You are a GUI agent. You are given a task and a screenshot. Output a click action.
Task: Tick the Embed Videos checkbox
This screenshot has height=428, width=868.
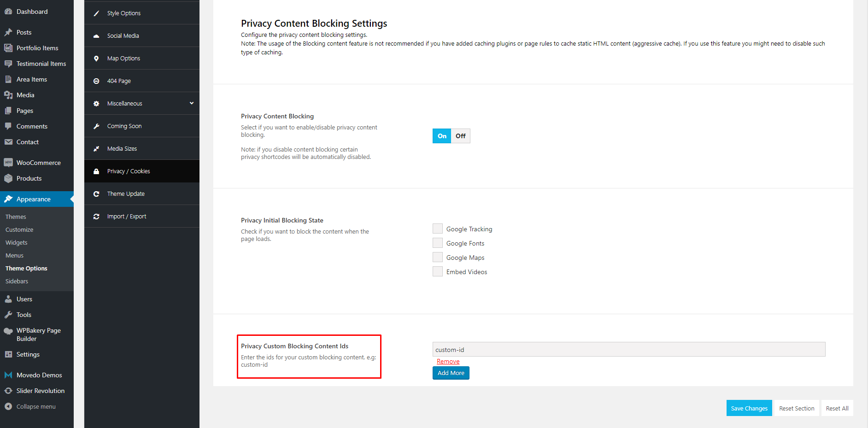438,272
